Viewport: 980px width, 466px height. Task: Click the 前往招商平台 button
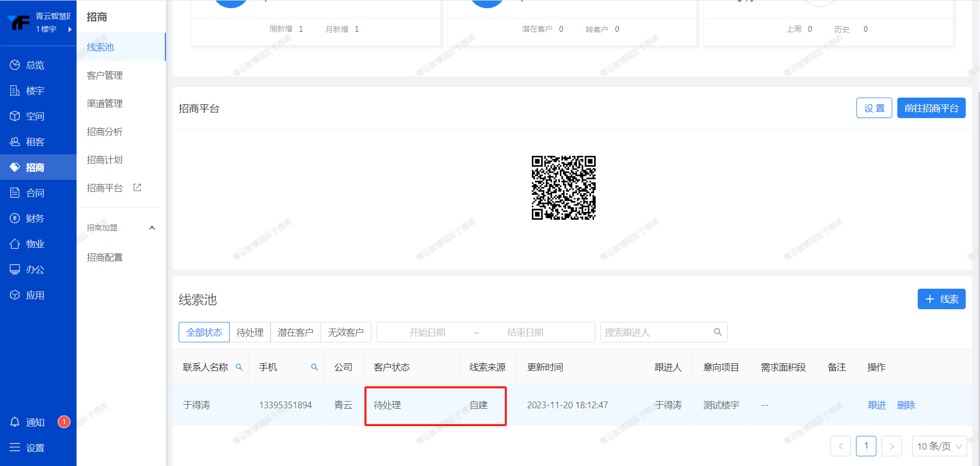931,108
